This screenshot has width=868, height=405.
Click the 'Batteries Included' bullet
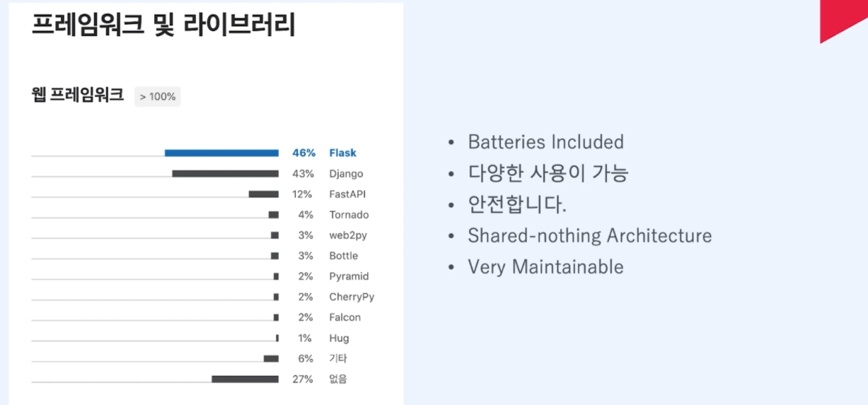tap(545, 142)
